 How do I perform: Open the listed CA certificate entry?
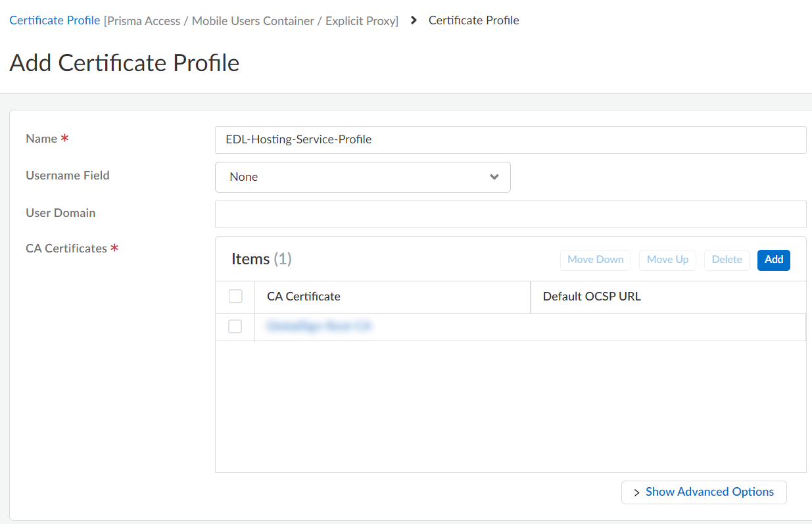coord(319,326)
